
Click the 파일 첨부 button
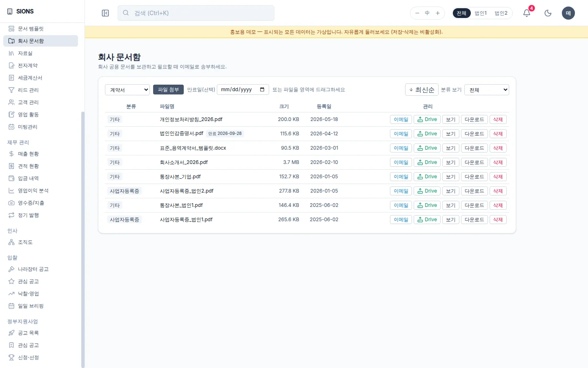click(x=168, y=90)
